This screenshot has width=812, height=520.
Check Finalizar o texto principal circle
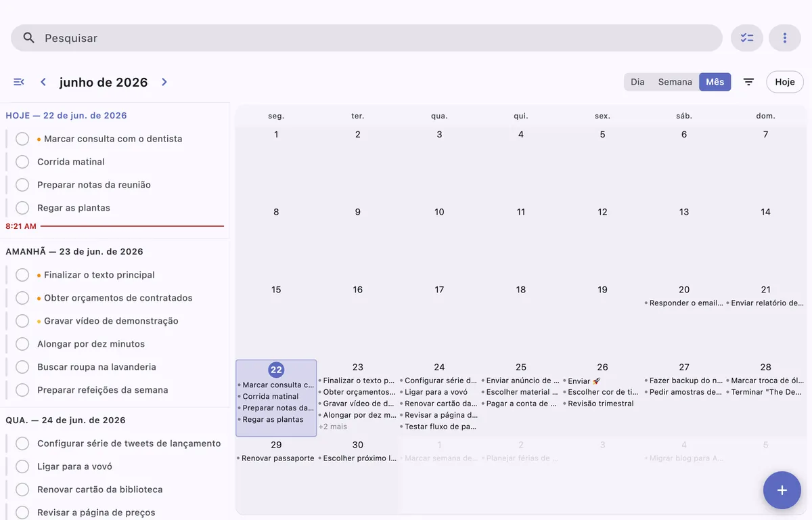(22, 275)
